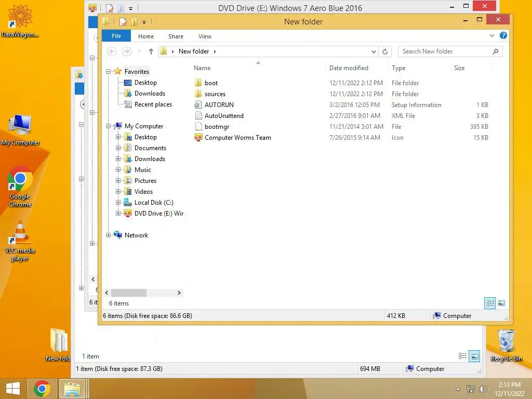Expand the Videos tree node
Image resolution: width=532 pixels, height=399 pixels.
pos(118,191)
